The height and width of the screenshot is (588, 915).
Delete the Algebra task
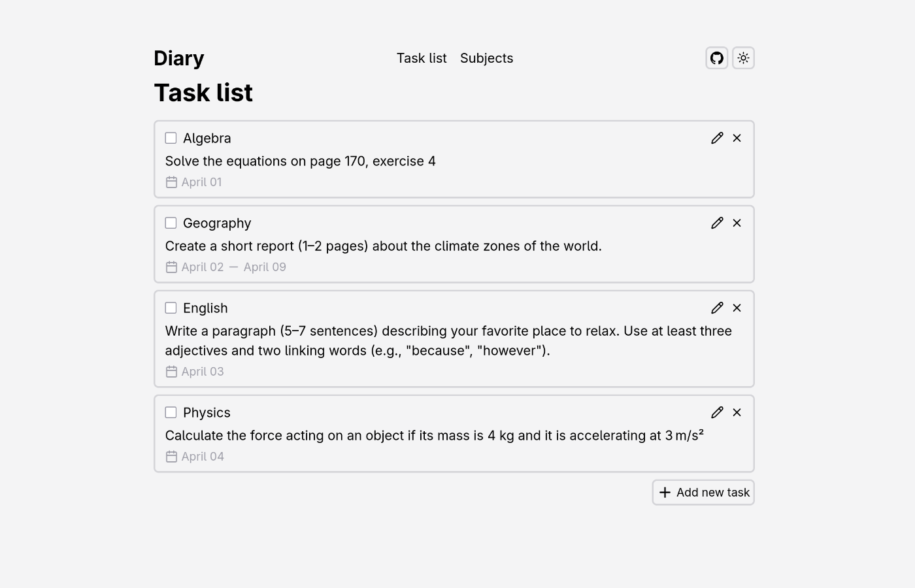(x=737, y=138)
